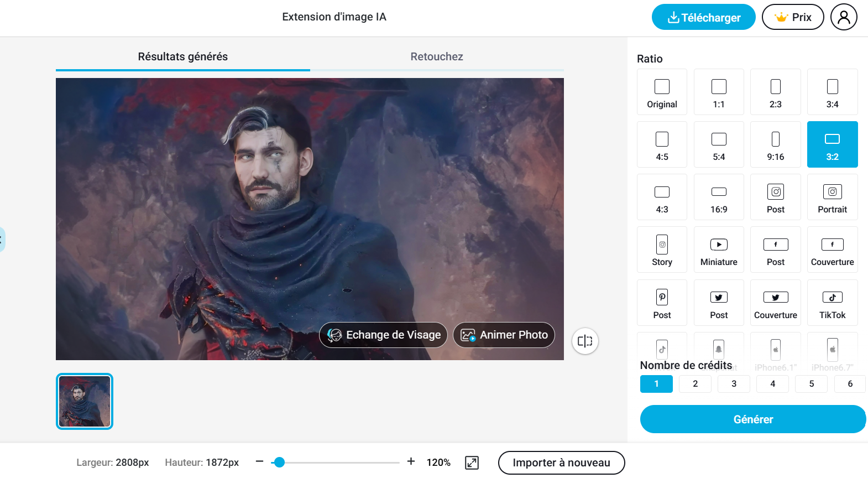This screenshot has width=868, height=478.
Task: Pick the 9:16 vertical ratio
Action: (776, 144)
